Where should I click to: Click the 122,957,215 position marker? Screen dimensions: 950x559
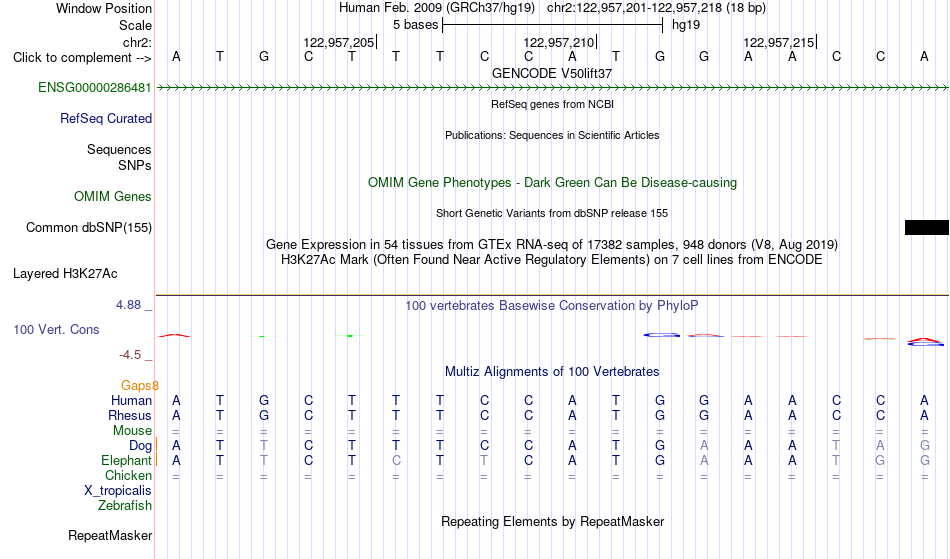[779, 42]
